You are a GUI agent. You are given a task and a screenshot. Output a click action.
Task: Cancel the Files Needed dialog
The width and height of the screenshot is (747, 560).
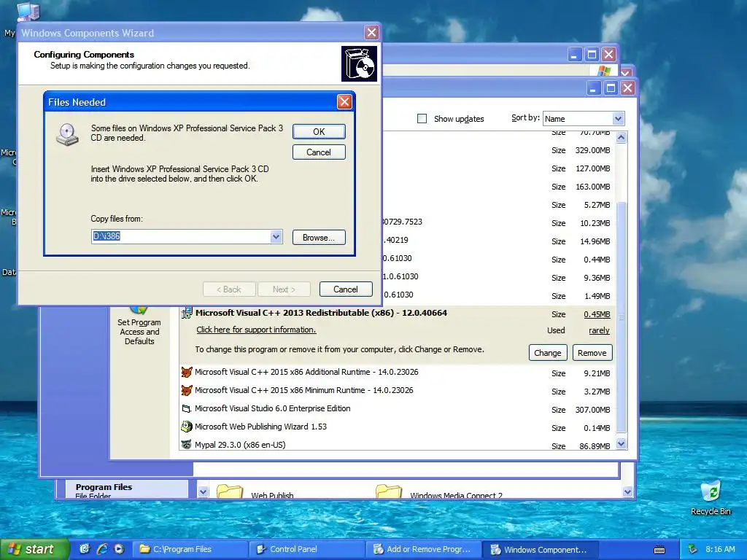tap(319, 152)
